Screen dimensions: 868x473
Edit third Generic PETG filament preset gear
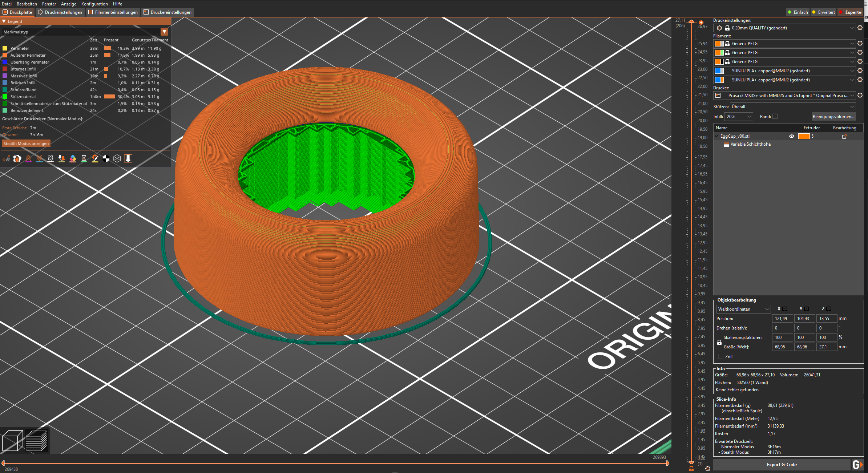[x=860, y=61]
